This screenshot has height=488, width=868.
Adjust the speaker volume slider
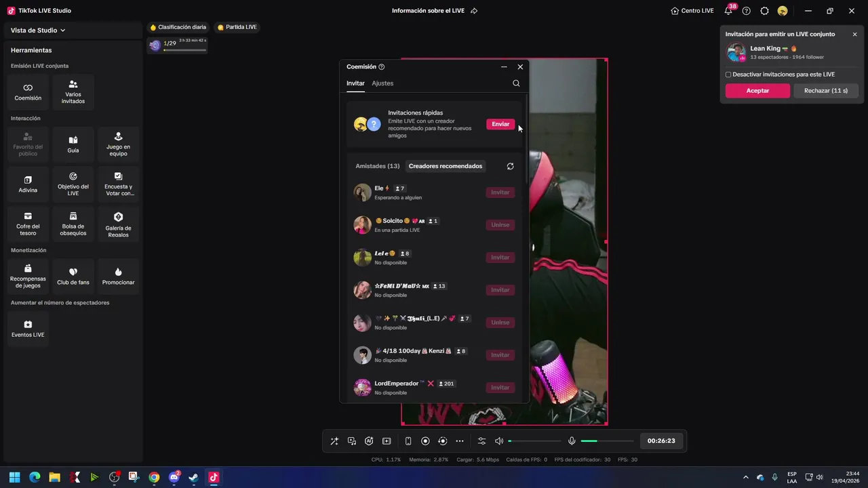point(535,441)
